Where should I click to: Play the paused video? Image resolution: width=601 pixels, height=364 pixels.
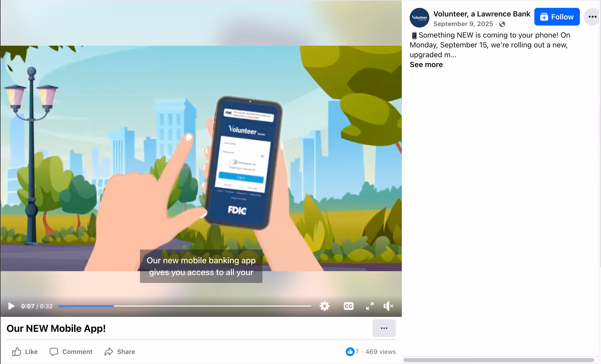point(11,306)
